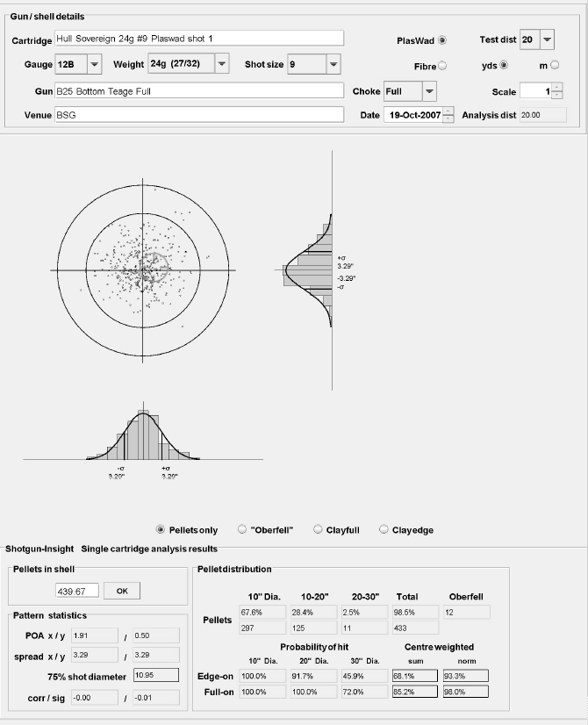Click into the Cartridge name field
The height and width of the screenshot is (725, 588).
click(x=198, y=39)
